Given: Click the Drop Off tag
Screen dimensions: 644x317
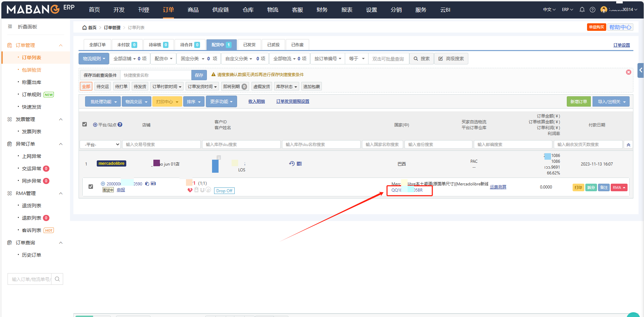Looking at the screenshot, I should (x=224, y=191).
